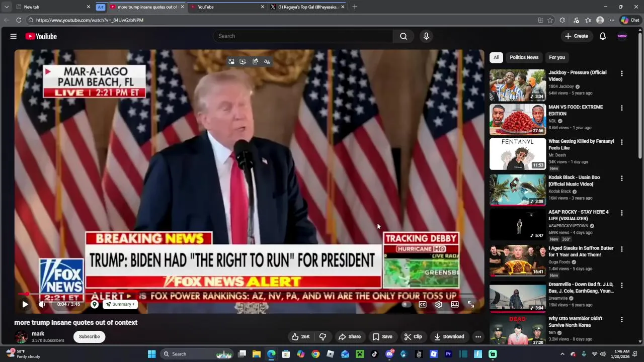
Task: Select the Politics News filter chip
Action: [x=524, y=57]
